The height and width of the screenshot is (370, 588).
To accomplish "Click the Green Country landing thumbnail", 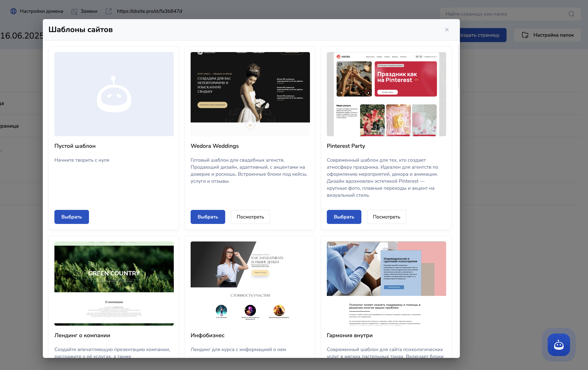I will pos(114,283).
